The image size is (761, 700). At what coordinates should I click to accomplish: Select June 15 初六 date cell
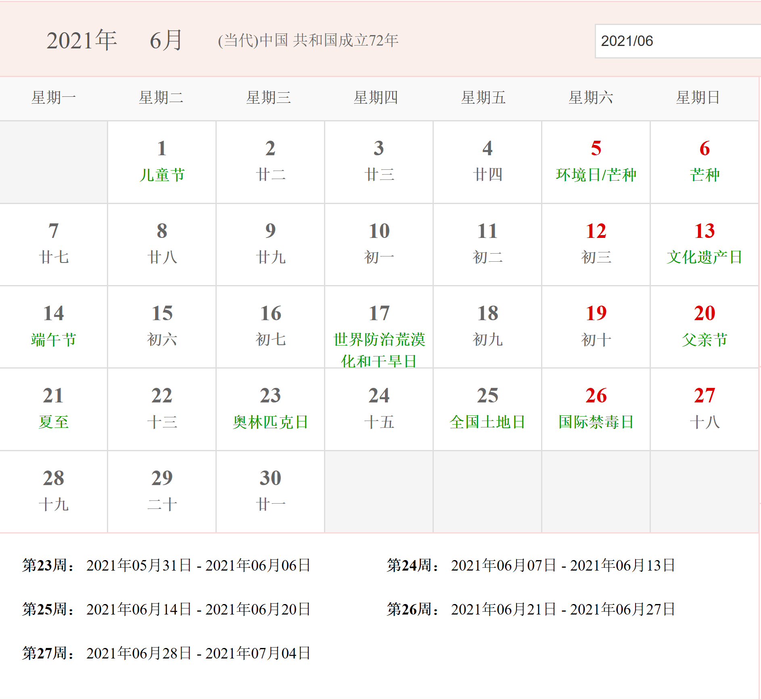click(162, 327)
